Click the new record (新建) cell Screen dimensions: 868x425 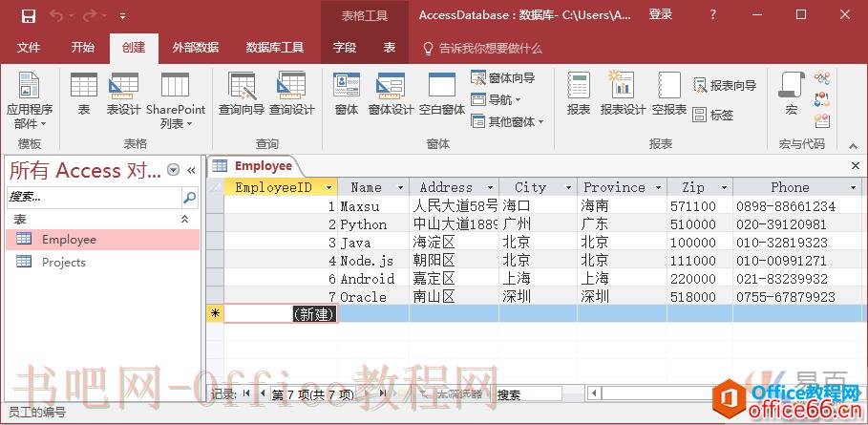(x=281, y=314)
